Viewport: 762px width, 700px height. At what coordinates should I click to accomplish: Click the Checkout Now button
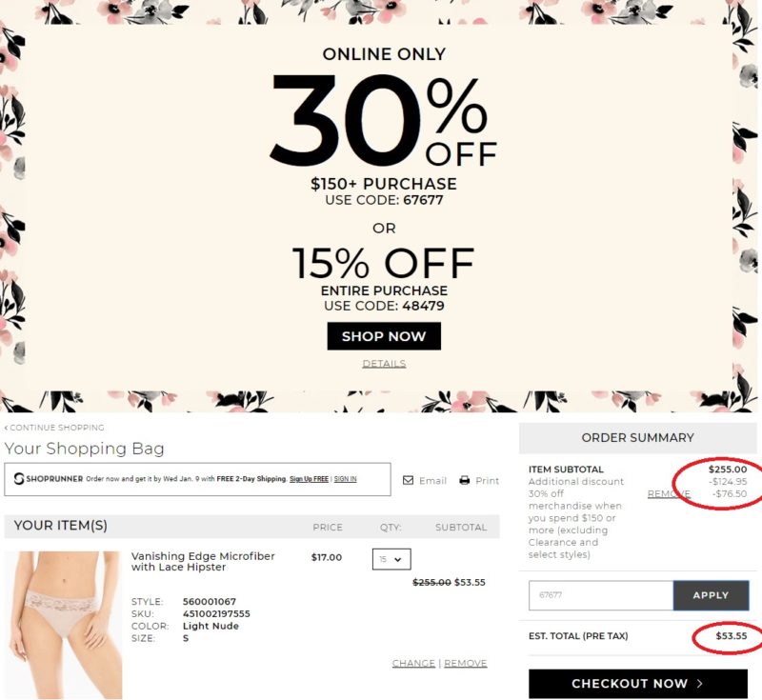tap(638, 684)
